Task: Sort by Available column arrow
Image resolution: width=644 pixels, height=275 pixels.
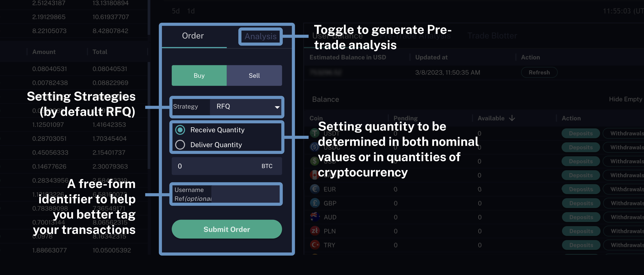Action: 512,118
